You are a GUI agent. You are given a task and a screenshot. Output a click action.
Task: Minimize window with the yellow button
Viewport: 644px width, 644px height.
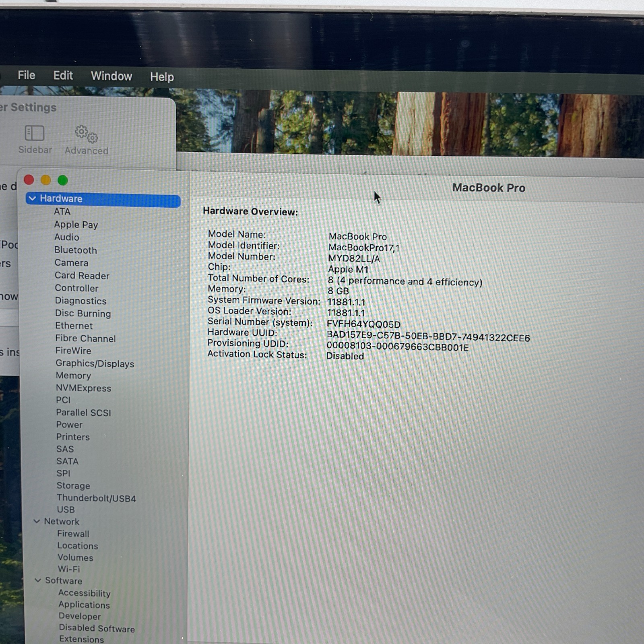point(46,180)
